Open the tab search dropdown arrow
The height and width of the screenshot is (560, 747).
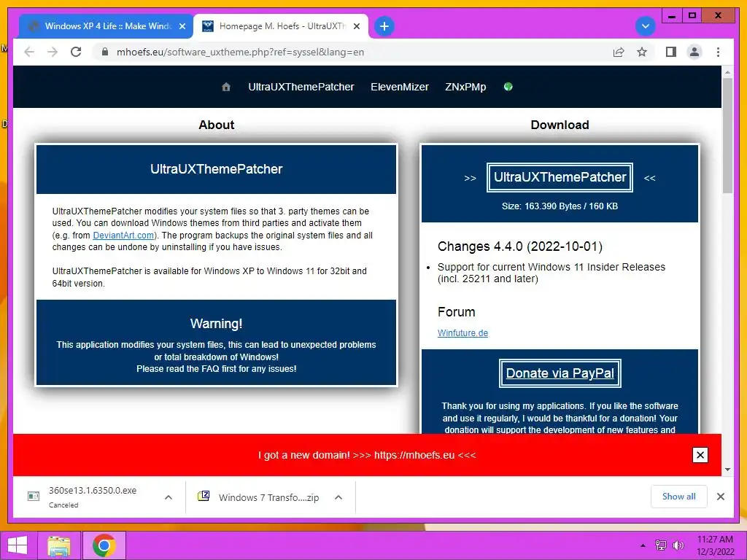click(x=646, y=26)
